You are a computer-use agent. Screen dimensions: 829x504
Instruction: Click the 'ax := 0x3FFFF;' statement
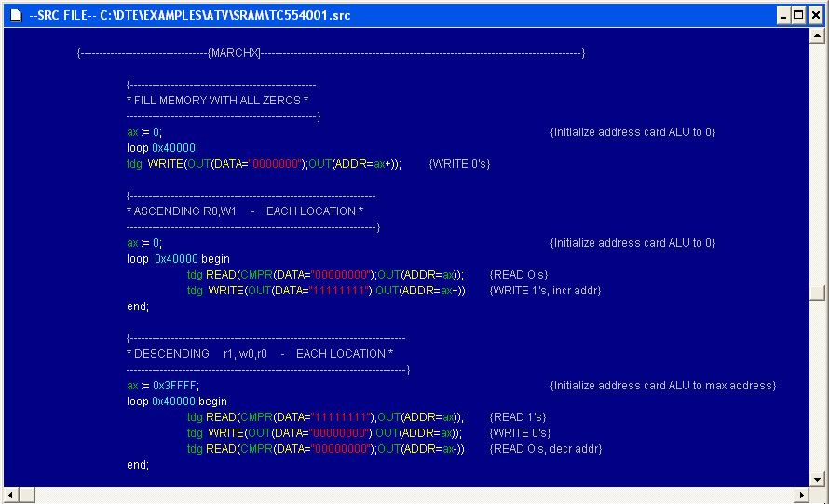163,386
